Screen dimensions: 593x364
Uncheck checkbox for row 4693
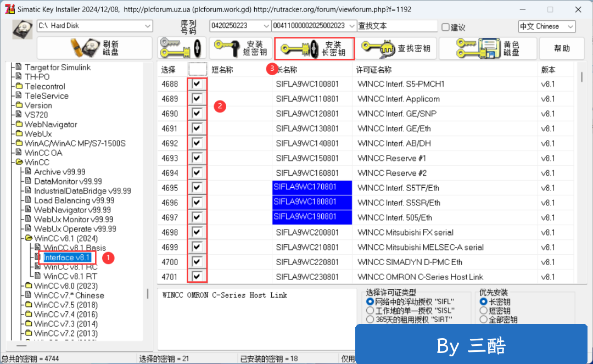[197, 158]
